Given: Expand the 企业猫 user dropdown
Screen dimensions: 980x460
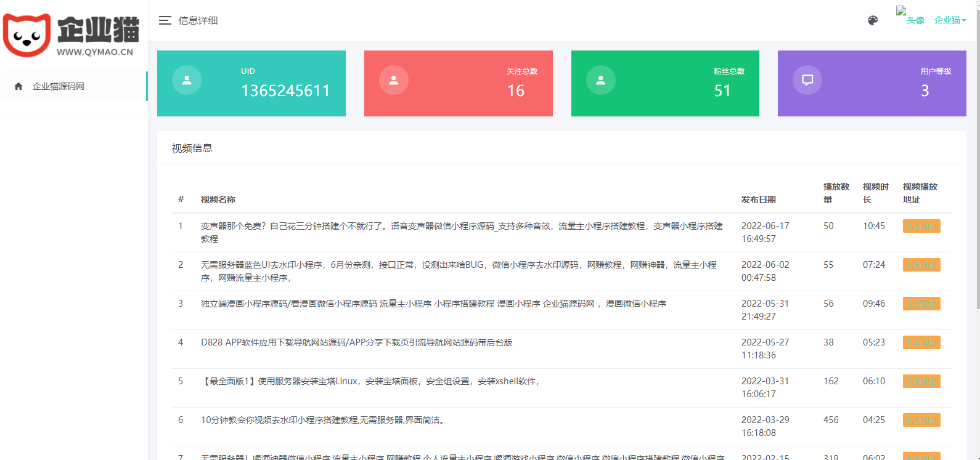Looking at the screenshot, I should point(950,20).
